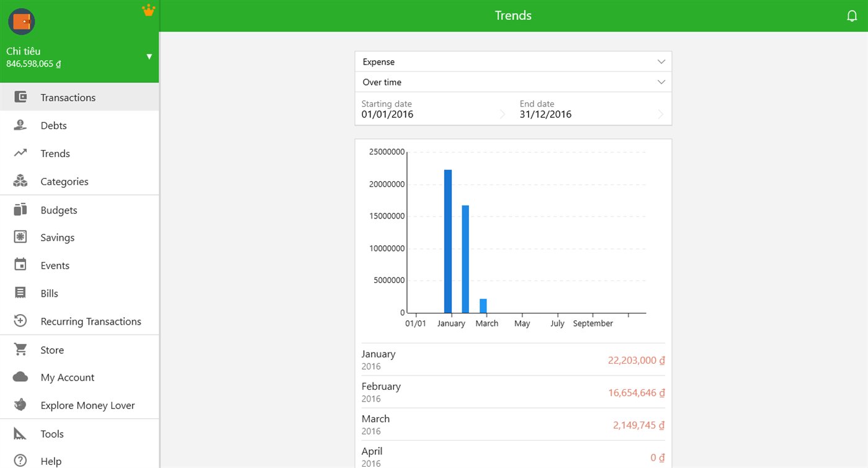Open Debts via its hand-coin icon

(x=20, y=125)
